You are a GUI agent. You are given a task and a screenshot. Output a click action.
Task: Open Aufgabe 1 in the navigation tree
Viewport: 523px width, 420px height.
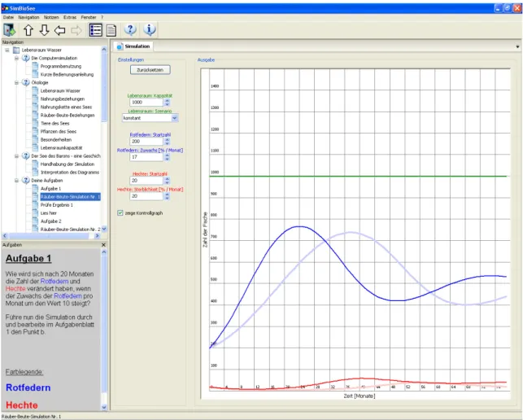tap(50, 189)
